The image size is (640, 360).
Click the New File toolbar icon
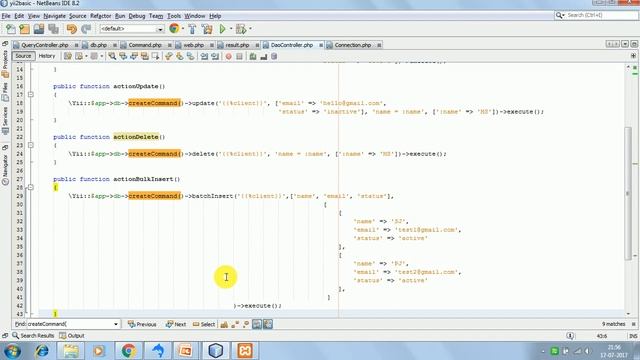(x=11, y=29)
